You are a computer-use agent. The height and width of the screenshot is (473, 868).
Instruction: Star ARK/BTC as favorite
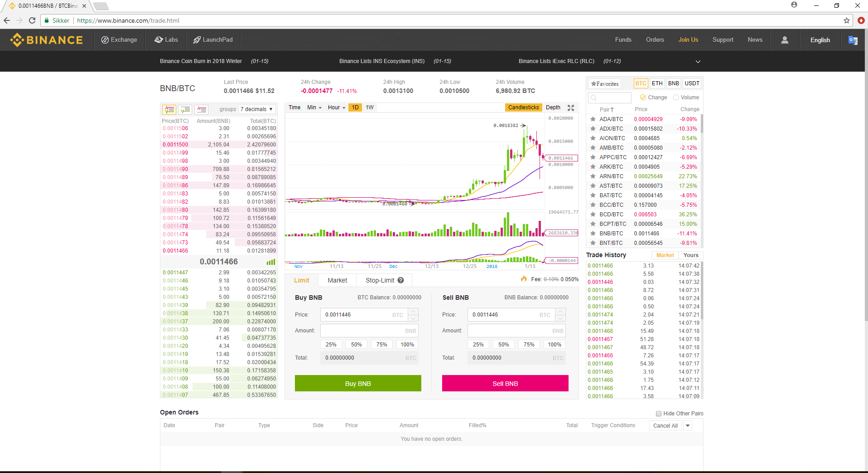593,167
